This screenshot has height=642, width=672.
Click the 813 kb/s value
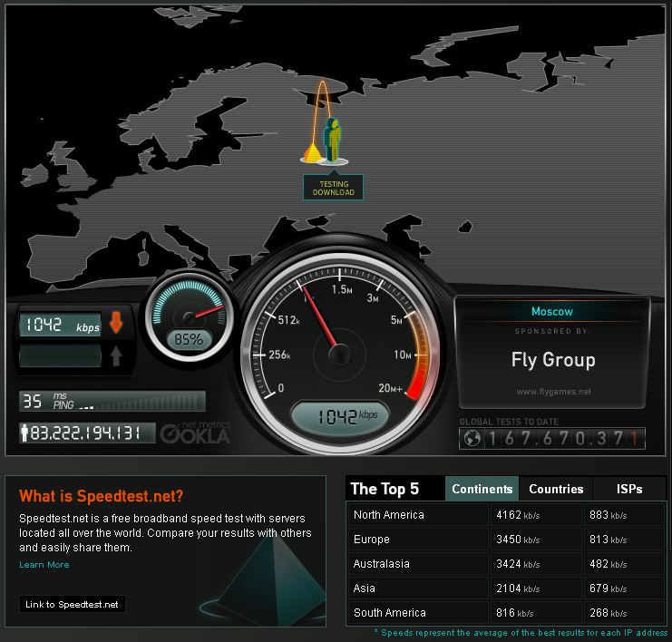click(x=609, y=540)
